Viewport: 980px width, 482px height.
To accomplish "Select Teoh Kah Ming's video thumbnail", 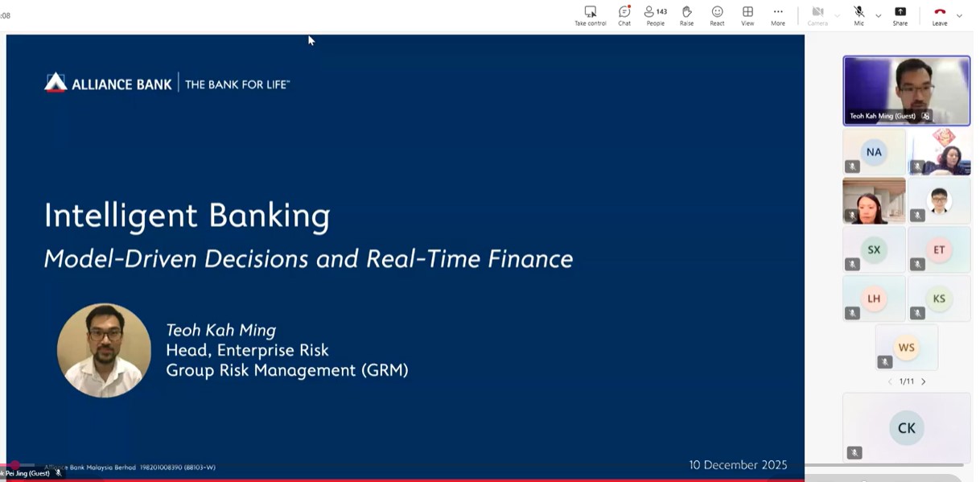I will click(906, 90).
